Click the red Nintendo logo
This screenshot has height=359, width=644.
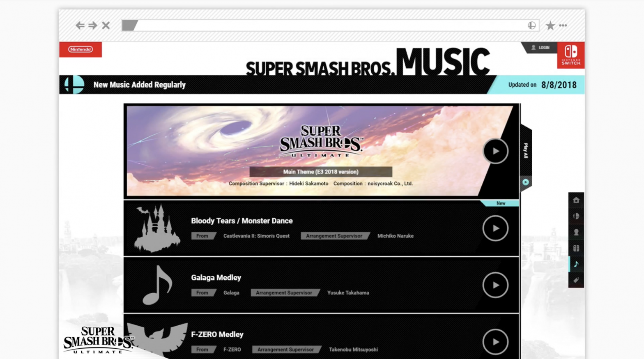click(x=80, y=49)
